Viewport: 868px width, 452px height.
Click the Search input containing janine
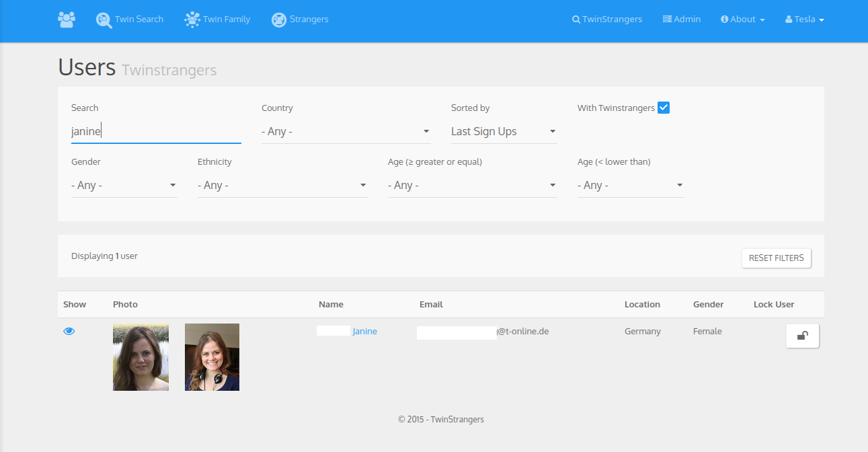pos(156,132)
